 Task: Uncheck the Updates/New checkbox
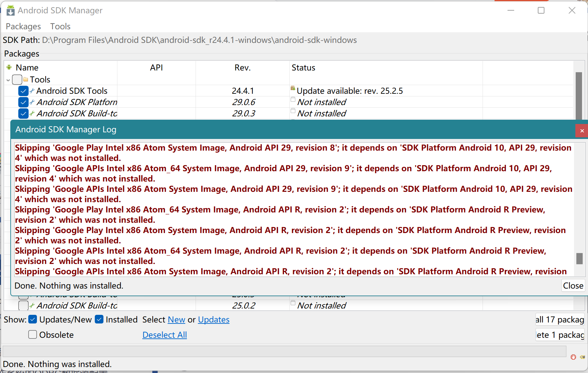[x=32, y=319]
